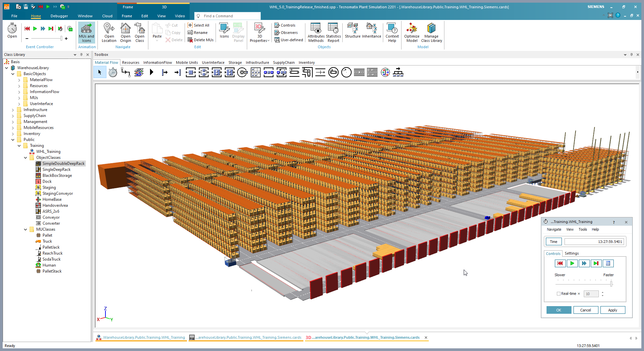Click dialog Step button

(x=596, y=263)
